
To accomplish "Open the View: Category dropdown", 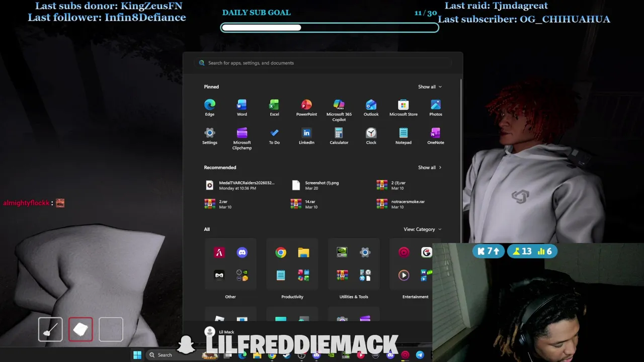I will pyautogui.click(x=423, y=229).
